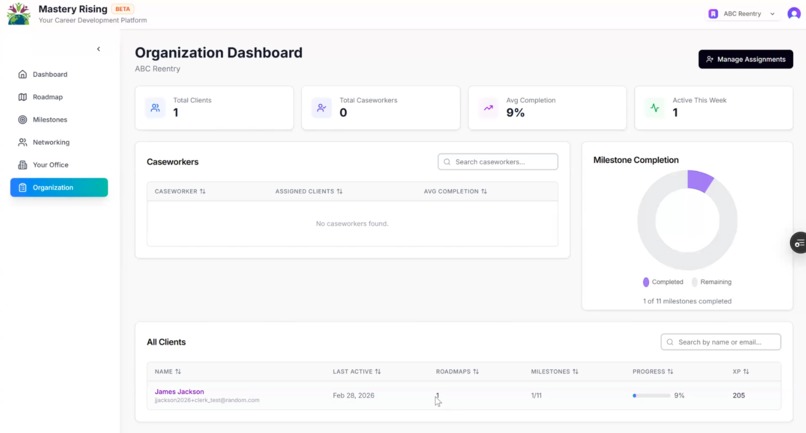Click the Networking people icon

click(x=23, y=142)
